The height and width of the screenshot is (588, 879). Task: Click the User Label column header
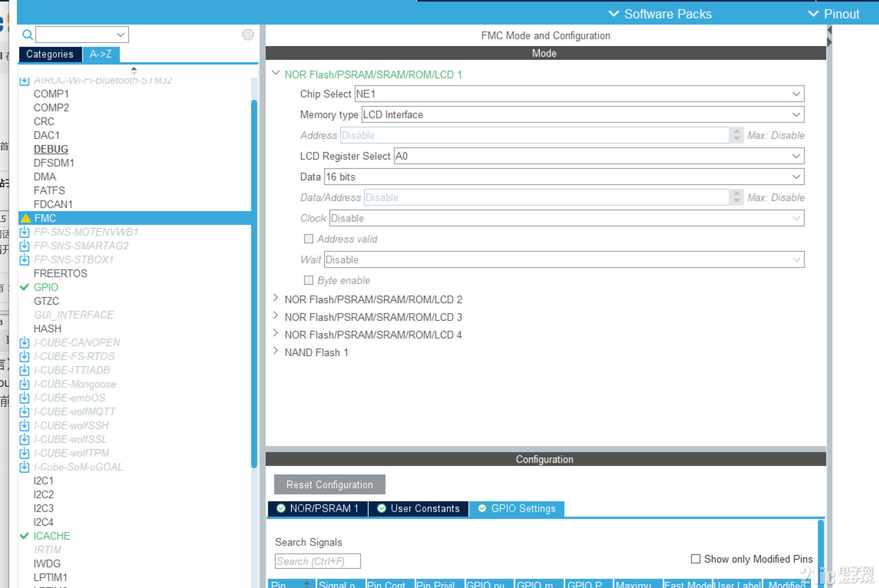click(x=738, y=584)
